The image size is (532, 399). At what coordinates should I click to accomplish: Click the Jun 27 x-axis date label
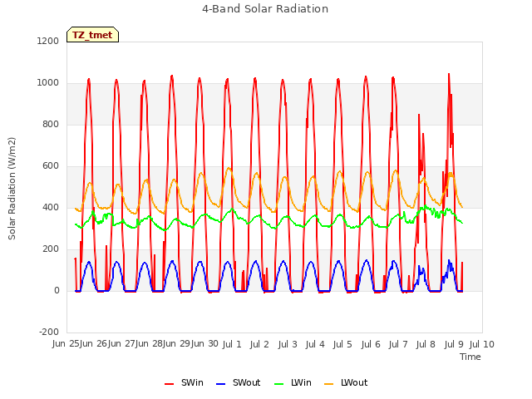(x=121, y=344)
